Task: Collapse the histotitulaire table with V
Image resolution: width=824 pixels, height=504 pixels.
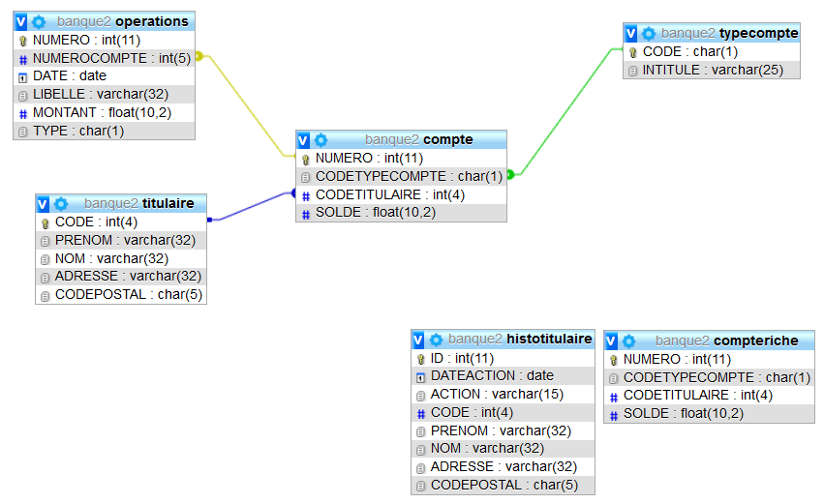Action: click(x=419, y=340)
